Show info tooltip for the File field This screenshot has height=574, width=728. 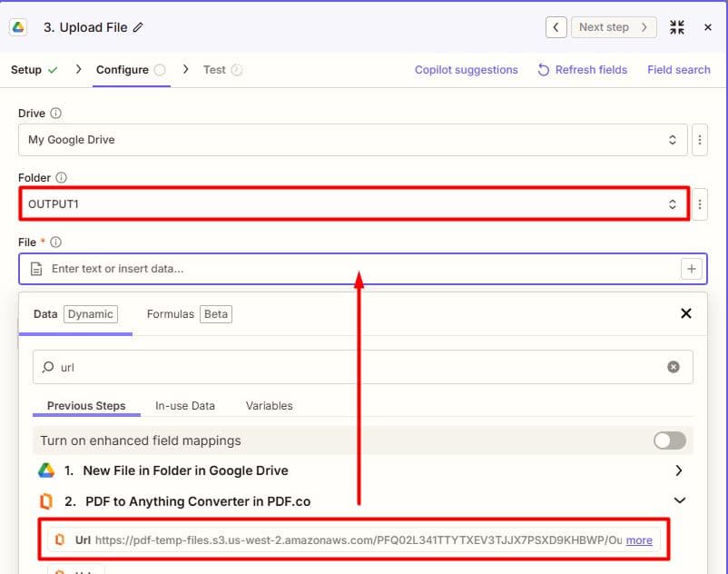55,242
